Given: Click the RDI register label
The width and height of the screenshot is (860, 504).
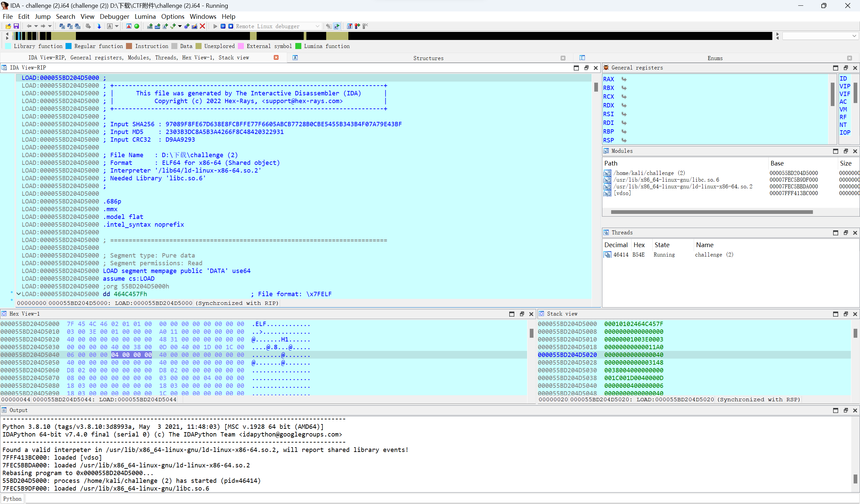Looking at the screenshot, I should coord(608,123).
